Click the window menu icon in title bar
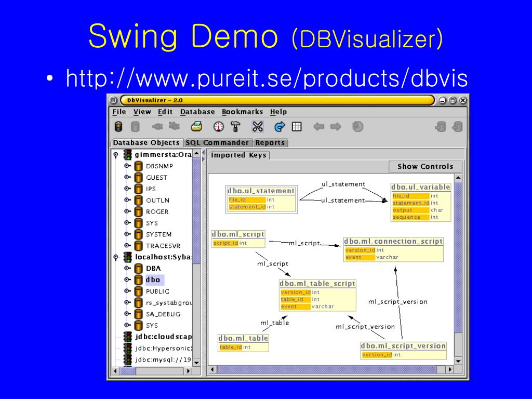The height and width of the screenshot is (399, 532). [x=114, y=100]
